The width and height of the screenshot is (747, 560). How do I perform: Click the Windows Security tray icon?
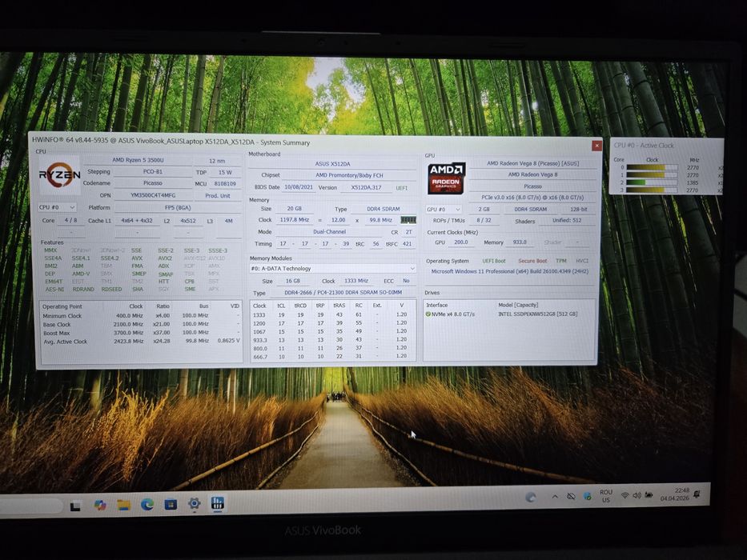pyautogui.click(x=588, y=496)
